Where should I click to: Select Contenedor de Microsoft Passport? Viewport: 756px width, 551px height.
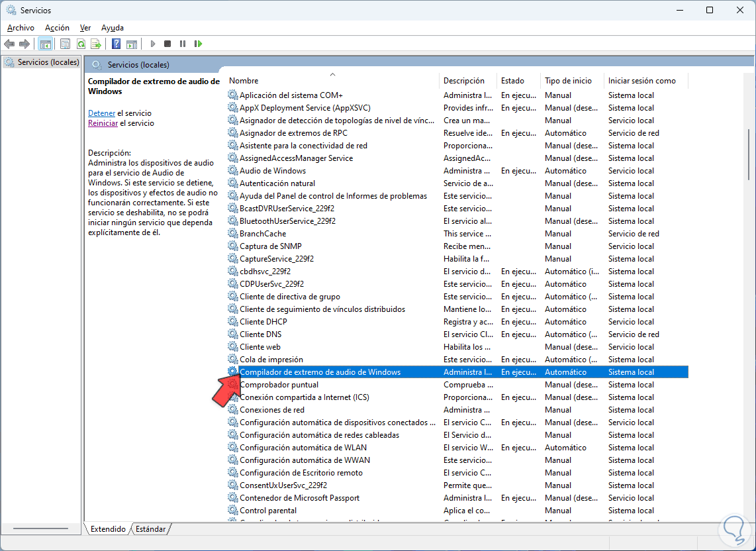coord(457,497)
